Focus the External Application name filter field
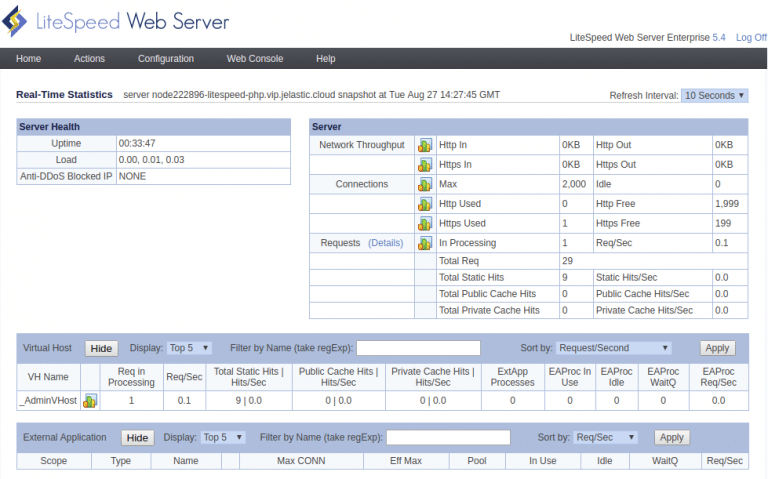Viewport: 768px width, 479px height. (448, 437)
